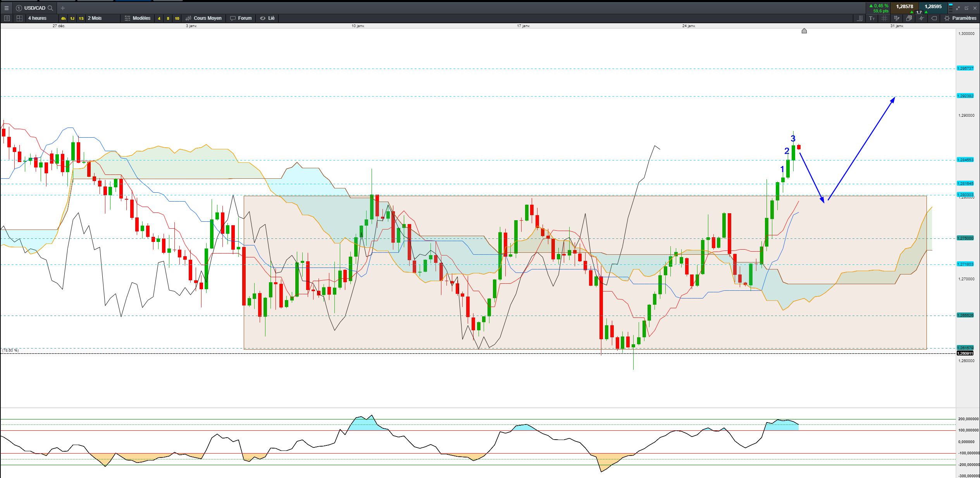This screenshot has height=478, width=980.
Task: Click the circled 1 chart number
Action: (x=19, y=8)
